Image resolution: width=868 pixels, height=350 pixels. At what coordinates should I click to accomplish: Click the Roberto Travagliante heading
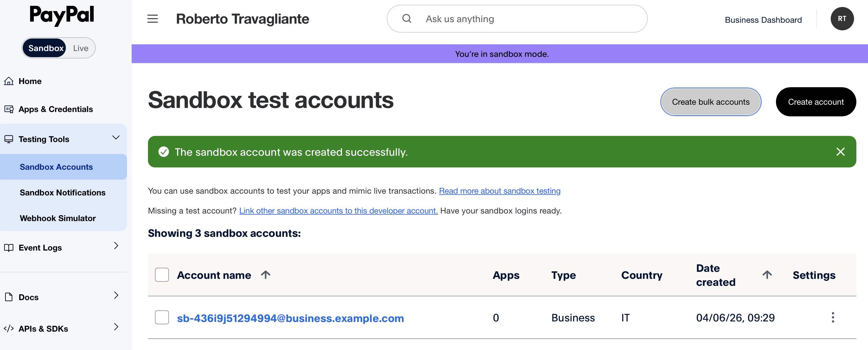click(242, 19)
